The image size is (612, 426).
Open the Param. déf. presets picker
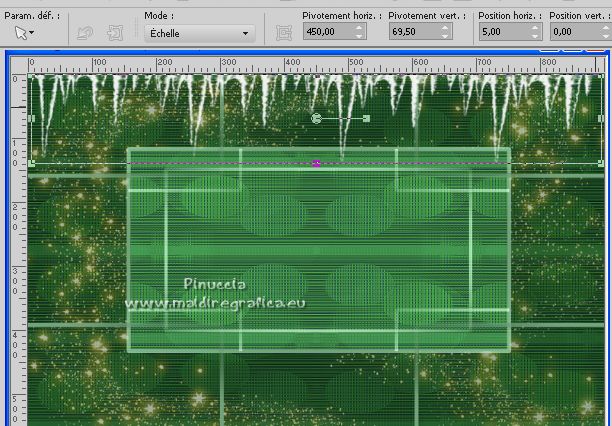(24, 33)
